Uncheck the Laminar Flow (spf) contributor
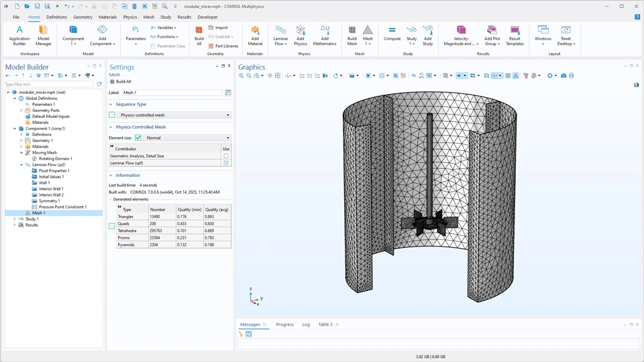This screenshot has height=362, width=644. coord(226,163)
